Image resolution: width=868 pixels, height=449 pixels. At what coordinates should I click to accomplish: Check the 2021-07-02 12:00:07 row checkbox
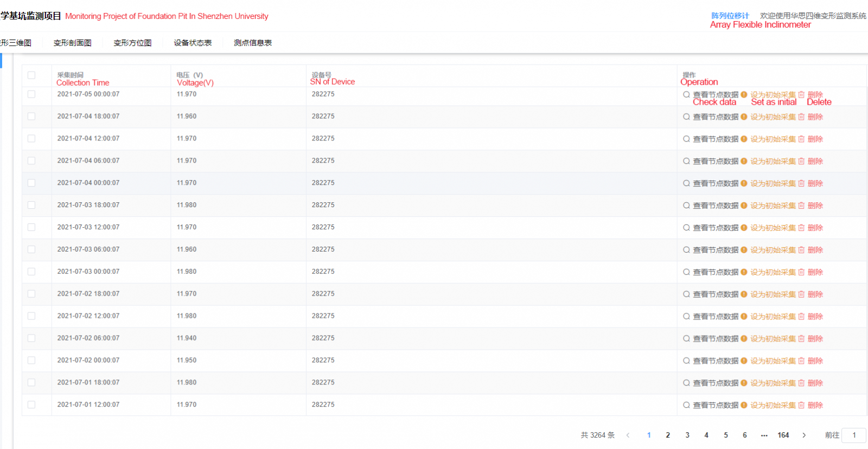[31, 316]
